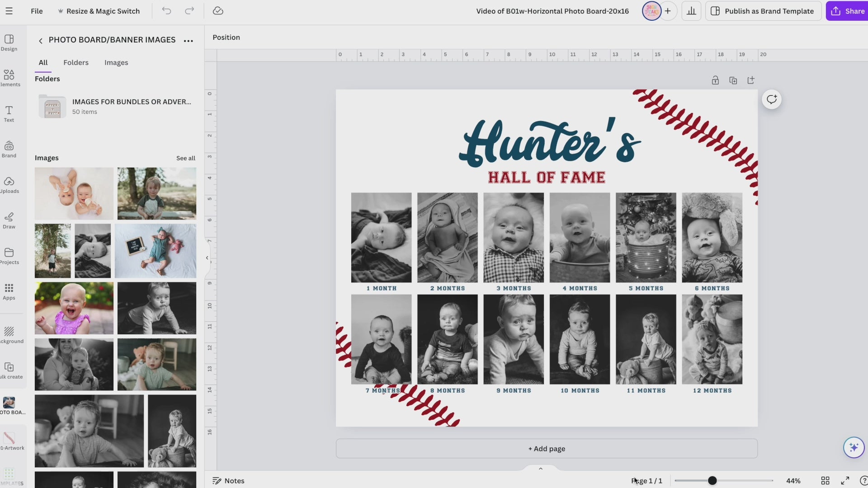Open the File menu
This screenshot has height=488, width=868.
[x=37, y=11]
